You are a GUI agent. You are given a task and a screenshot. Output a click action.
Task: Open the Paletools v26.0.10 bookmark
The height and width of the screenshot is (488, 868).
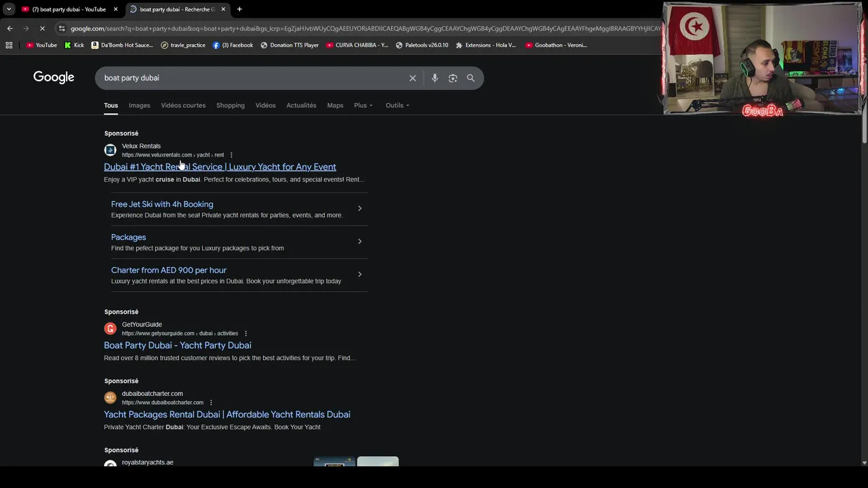point(422,45)
